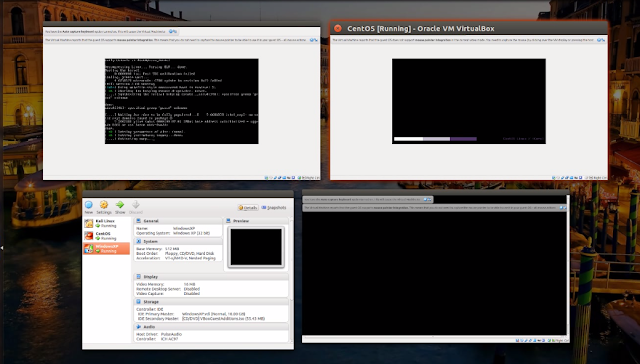Click the black Preview thumbnail in the Manager
The width and height of the screenshot is (640, 364).
pyautogui.click(x=256, y=247)
